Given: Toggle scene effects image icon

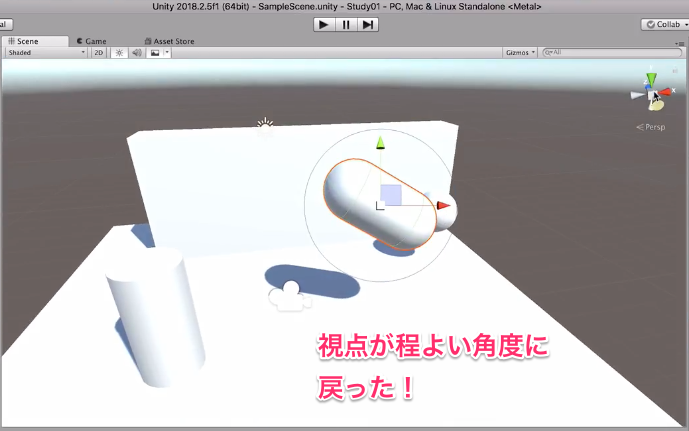Looking at the screenshot, I should 155,53.
